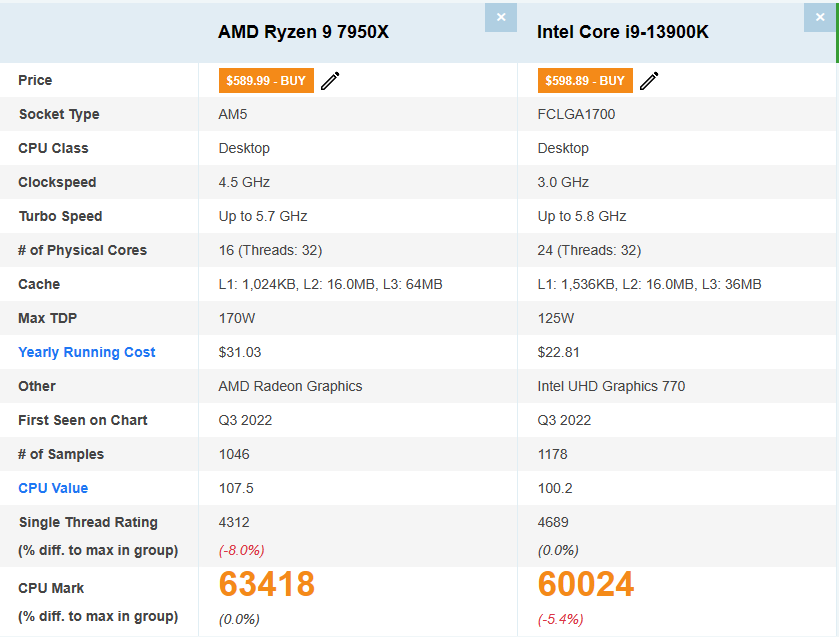Click the 1046 samples value
Screen dimensions: 839x637
coord(234,454)
